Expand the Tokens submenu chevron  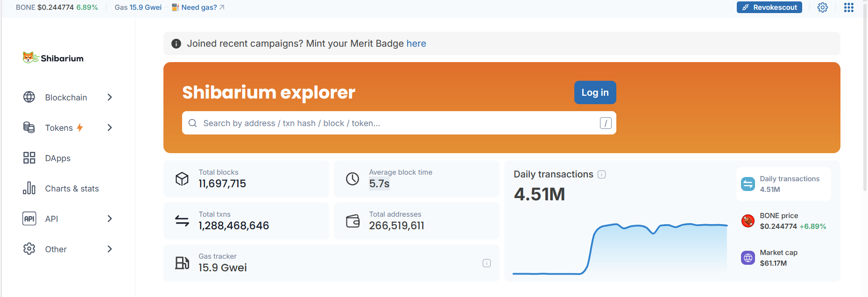pos(110,127)
